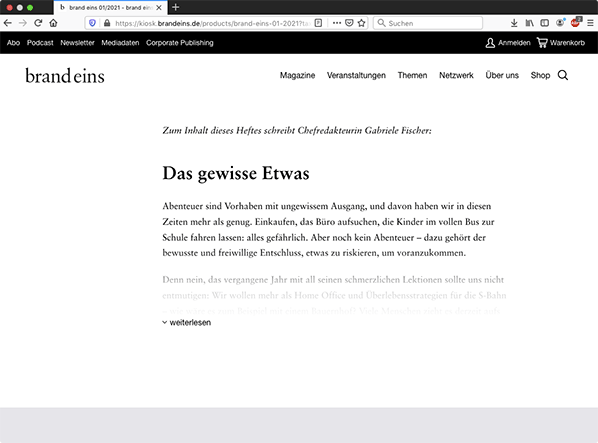Open the Shop menu item
This screenshot has height=443, width=598.
point(540,75)
